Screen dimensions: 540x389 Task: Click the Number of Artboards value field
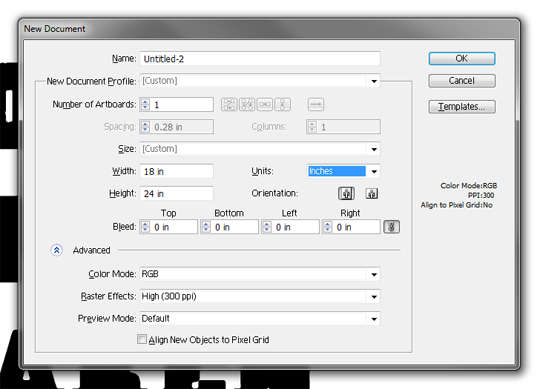[181, 105]
